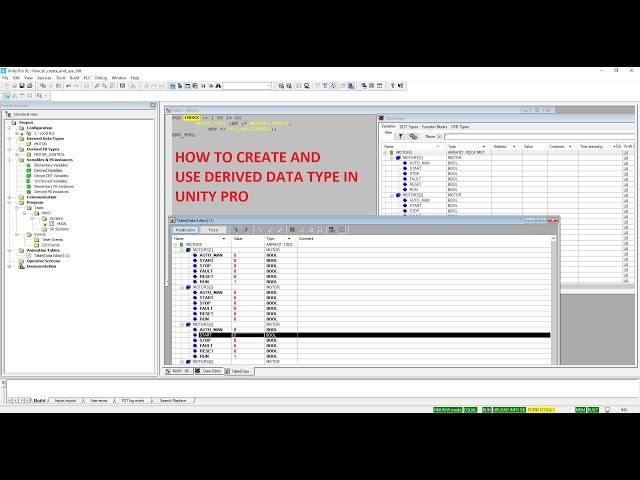
Task: Select the highlighted START row under MOTORS[3]
Action: pos(362,335)
